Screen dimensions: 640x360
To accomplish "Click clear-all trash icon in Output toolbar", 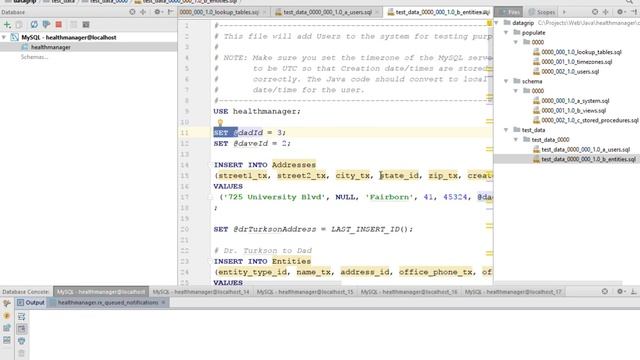I will click(22, 353).
